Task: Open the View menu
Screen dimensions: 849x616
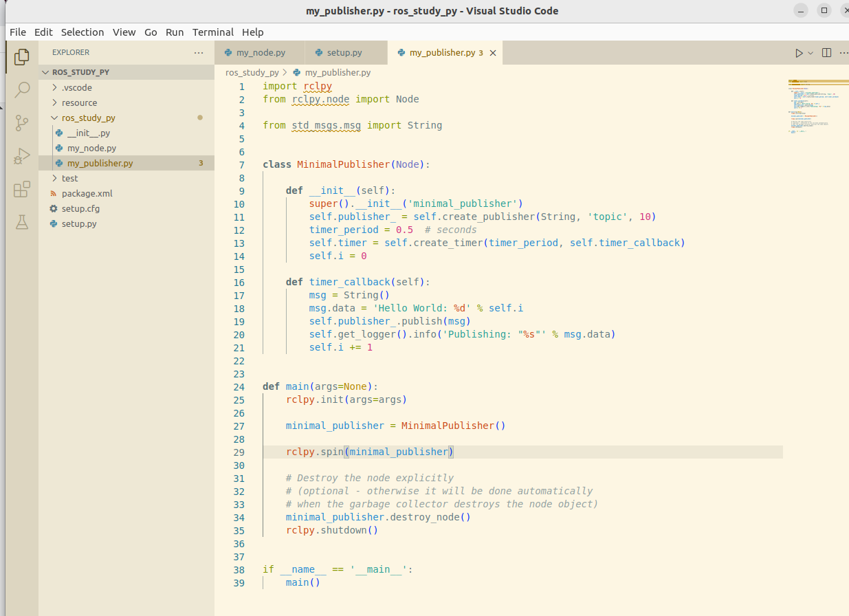Action: pos(124,32)
